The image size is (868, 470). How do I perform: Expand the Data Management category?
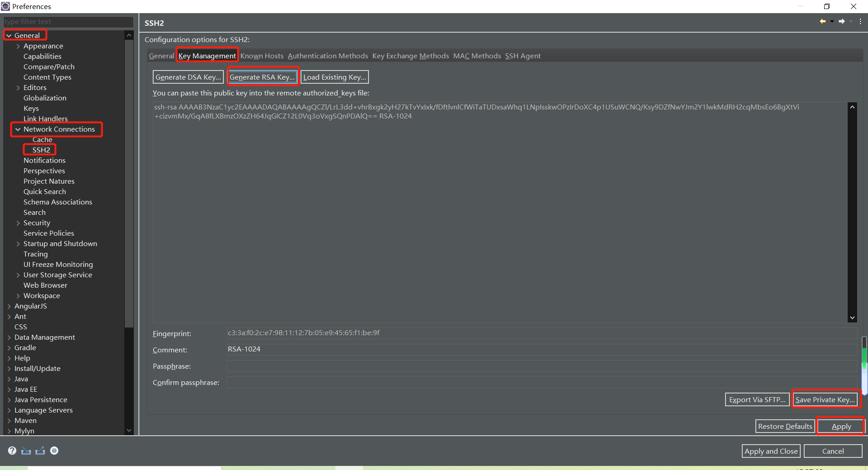[x=9, y=337]
